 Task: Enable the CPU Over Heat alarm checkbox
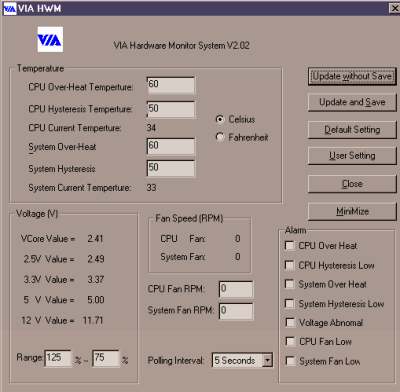coord(289,246)
